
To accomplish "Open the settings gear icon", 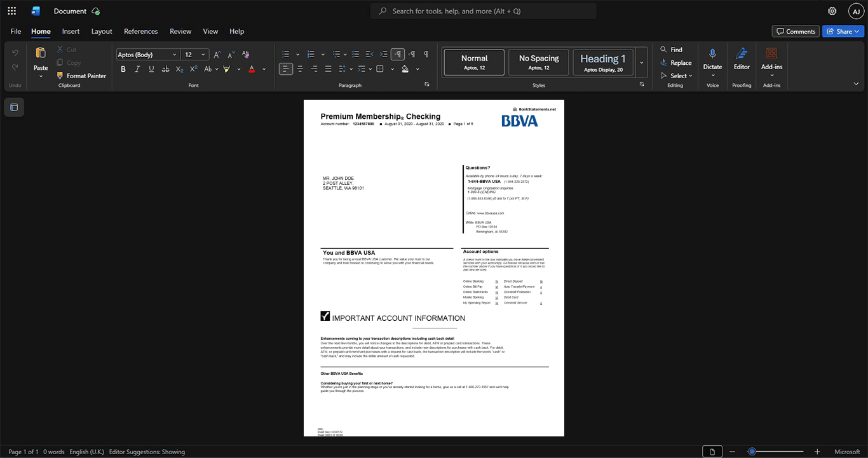I will [832, 11].
